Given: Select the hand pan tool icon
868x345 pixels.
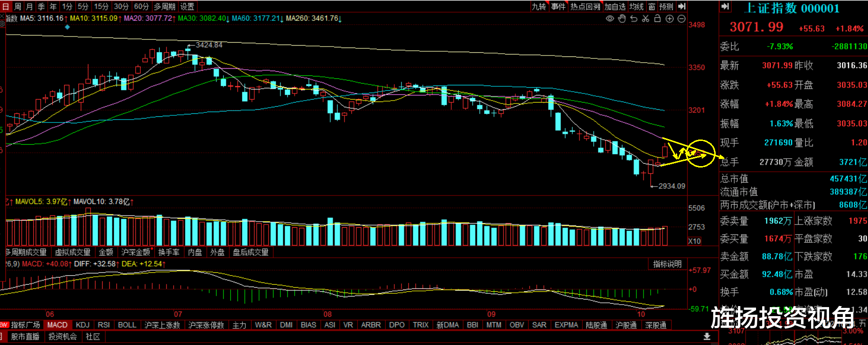Looking at the screenshot, I should pyautogui.click(x=622, y=19).
